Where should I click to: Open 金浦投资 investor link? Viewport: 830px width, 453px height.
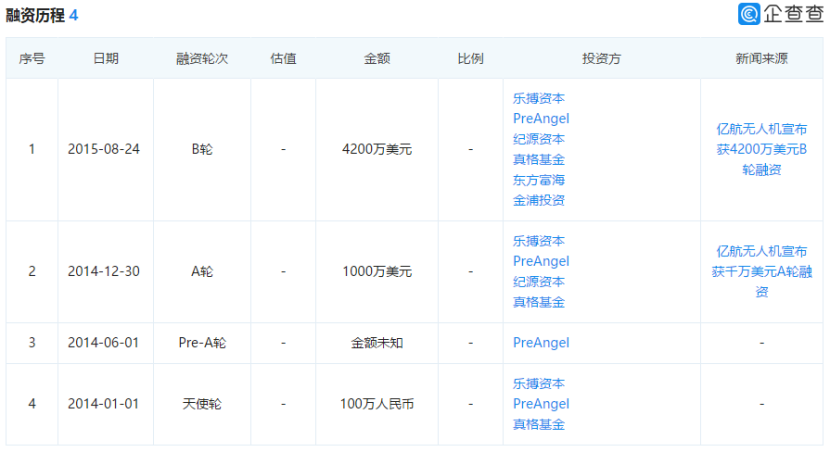[x=538, y=200]
